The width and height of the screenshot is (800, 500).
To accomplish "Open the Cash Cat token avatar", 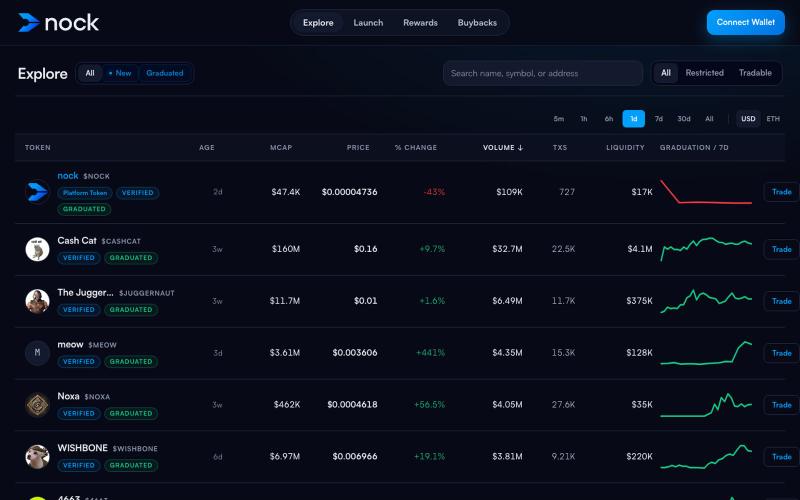I will (x=37, y=249).
